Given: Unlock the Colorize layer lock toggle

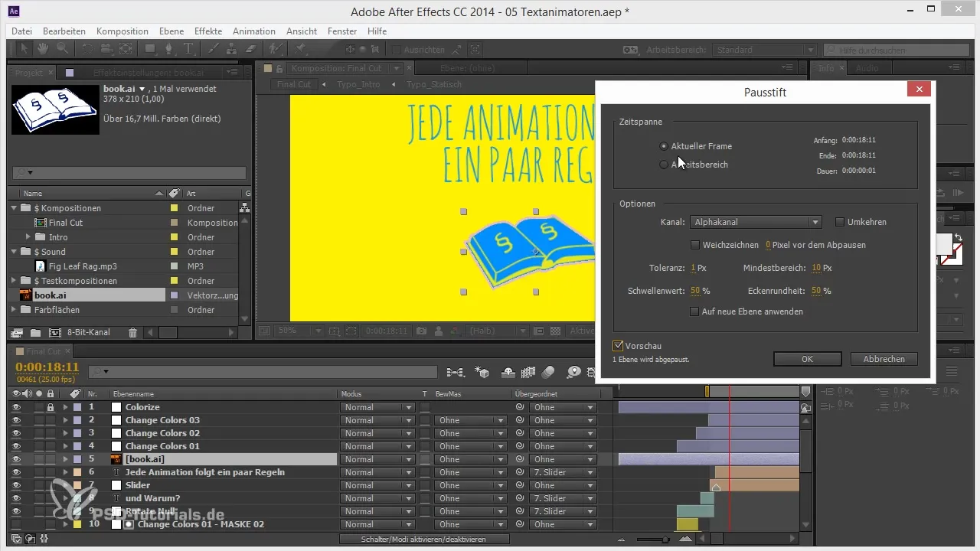Looking at the screenshot, I should 51,407.
